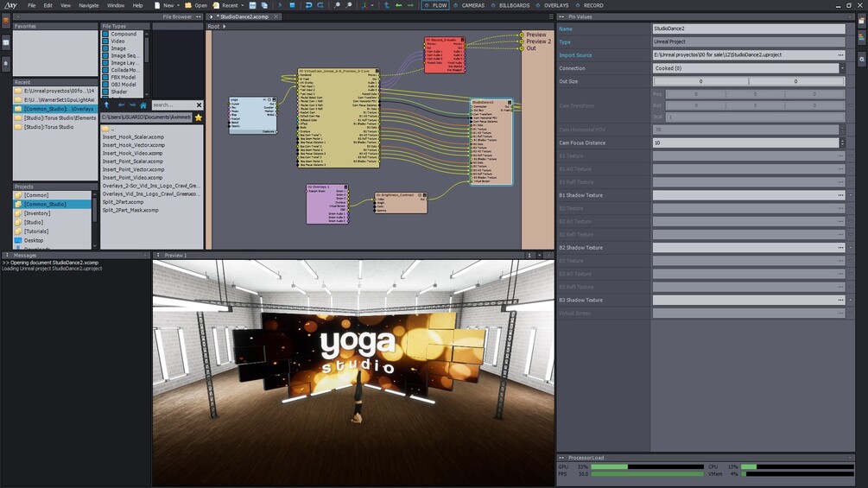Expand the Root breadcrumb arrow
Image resolution: width=868 pixels, height=488 pixels.
click(224, 26)
